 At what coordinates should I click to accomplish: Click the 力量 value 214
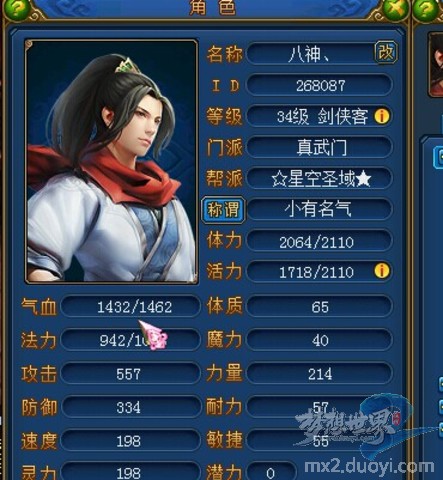319,374
